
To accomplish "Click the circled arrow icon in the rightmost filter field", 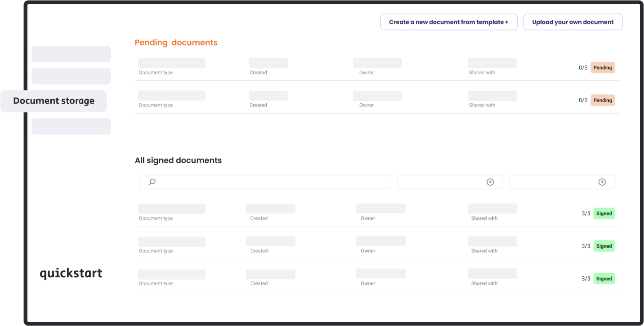I will [x=602, y=182].
